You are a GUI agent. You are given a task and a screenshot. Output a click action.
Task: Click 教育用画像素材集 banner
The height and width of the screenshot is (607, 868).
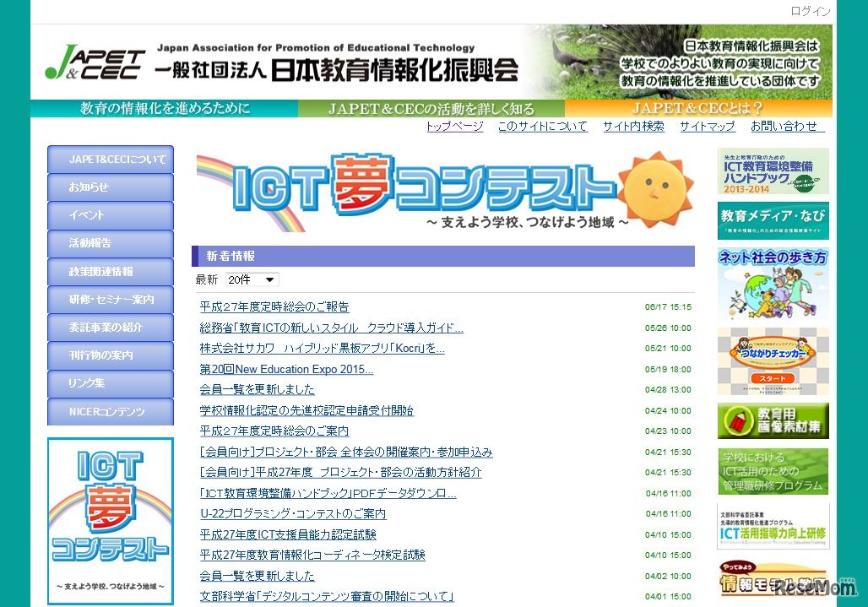tap(773, 421)
